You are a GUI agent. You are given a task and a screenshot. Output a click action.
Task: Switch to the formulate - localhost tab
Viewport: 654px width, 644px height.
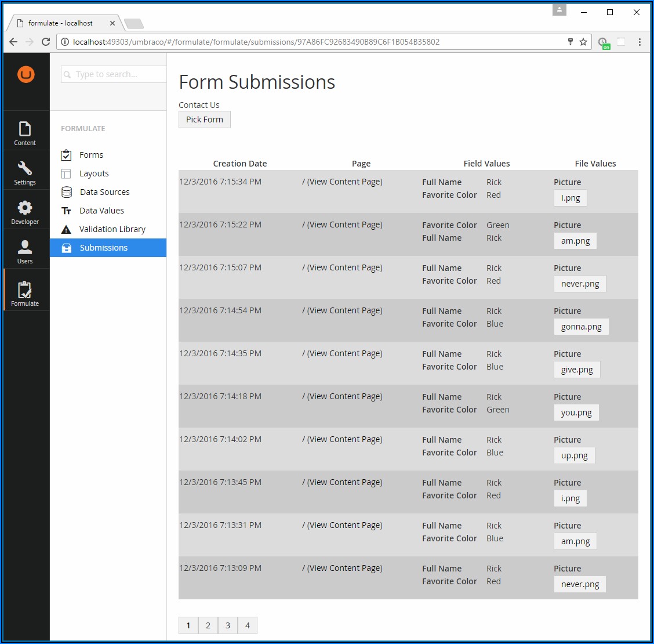click(x=61, y=23)
